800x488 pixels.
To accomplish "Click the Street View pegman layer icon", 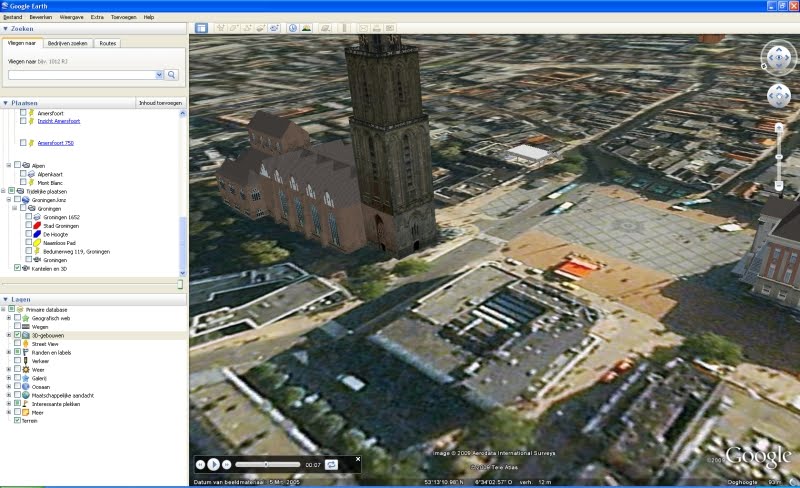I will 26,344.
